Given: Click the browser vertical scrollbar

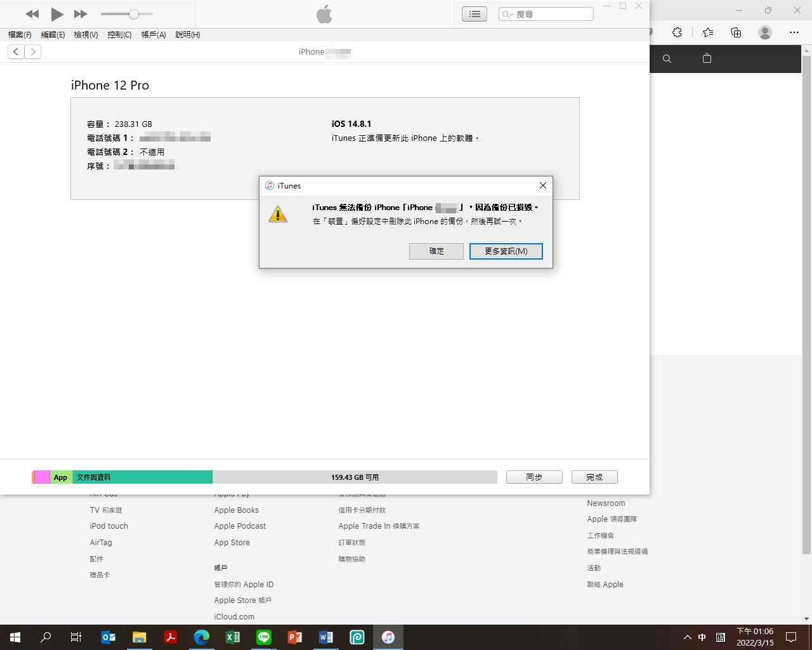Looking at the screenshot, I should [x=806, y=305].
